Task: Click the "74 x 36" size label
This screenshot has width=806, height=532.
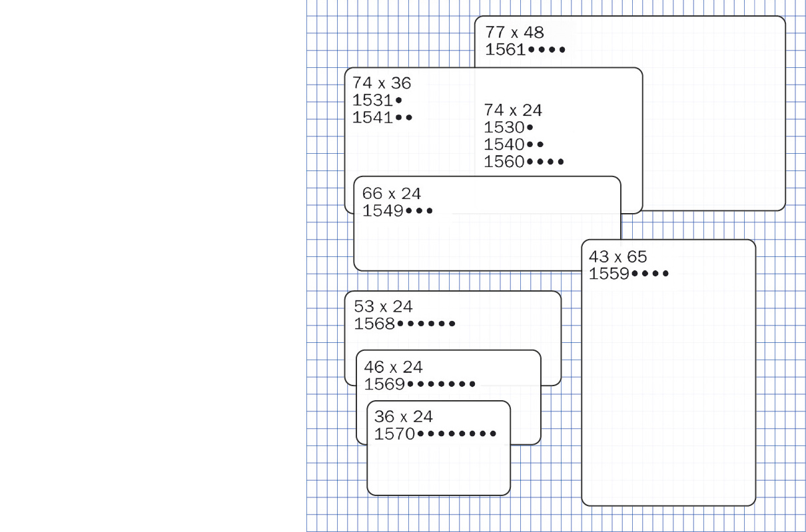Action: (x=382, y=83)
